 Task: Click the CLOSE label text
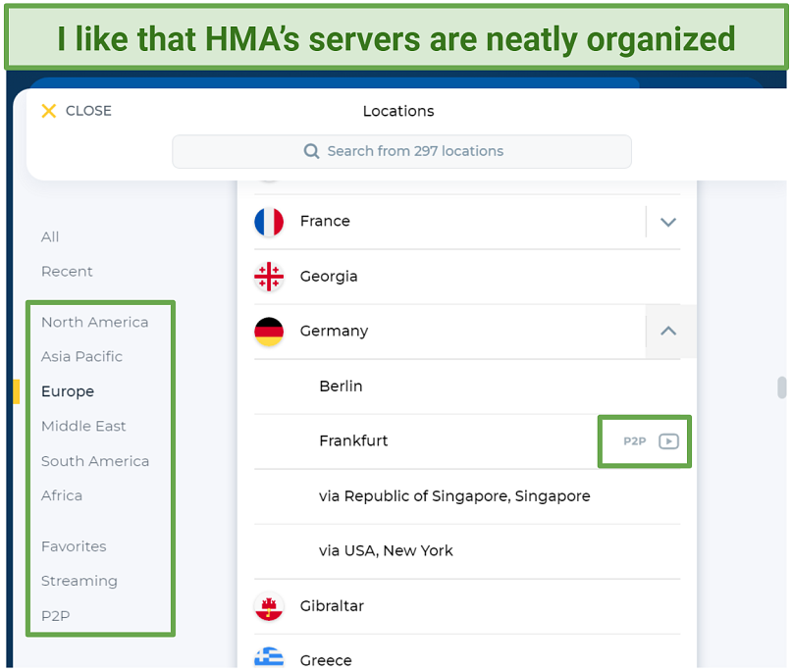tap(88, 111)
